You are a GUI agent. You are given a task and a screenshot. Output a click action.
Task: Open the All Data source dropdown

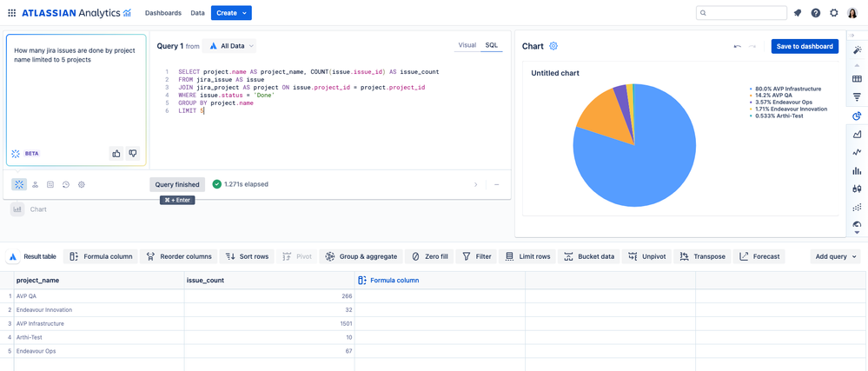click(x=229, y=46)
